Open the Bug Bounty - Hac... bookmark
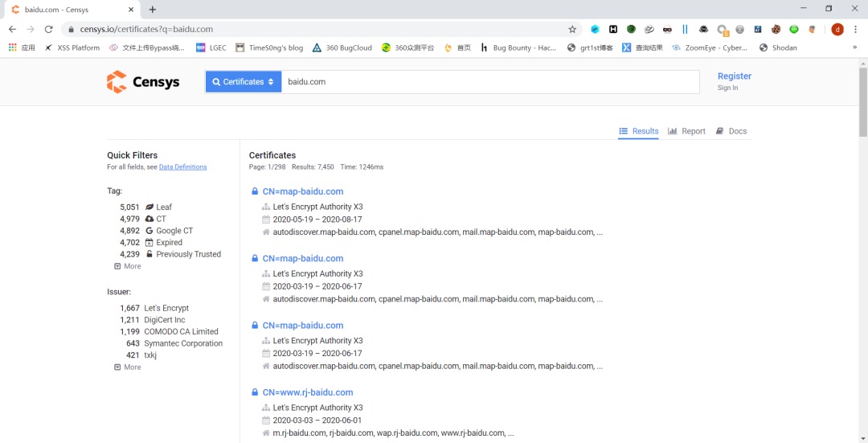Screen dimensions: 868x443 point(518,47)
